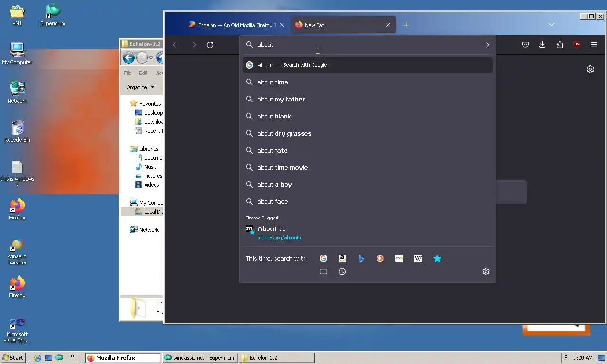The width and height of the screenshot is (607, 364).
Task: Open New Tab page customize gear
Action: point(590,69)
